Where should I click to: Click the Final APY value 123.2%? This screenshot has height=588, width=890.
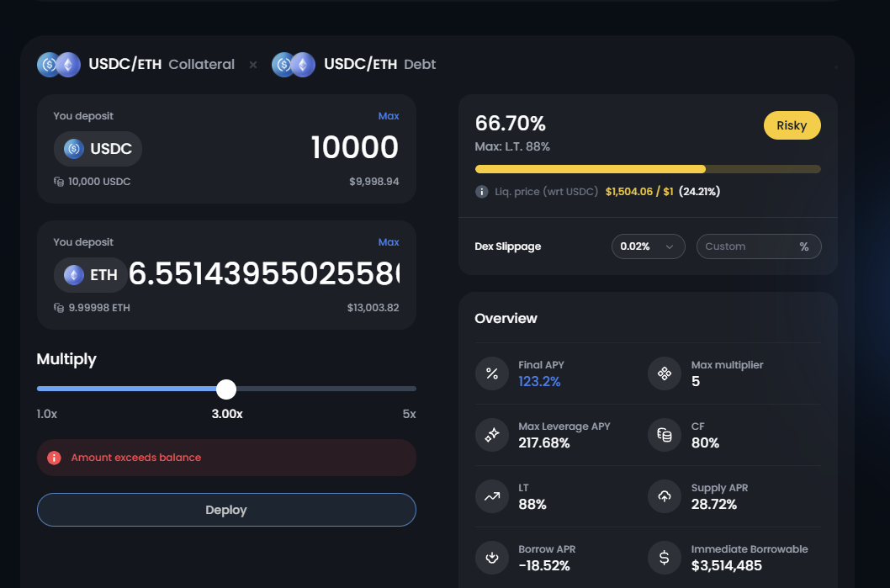(539, 381)
